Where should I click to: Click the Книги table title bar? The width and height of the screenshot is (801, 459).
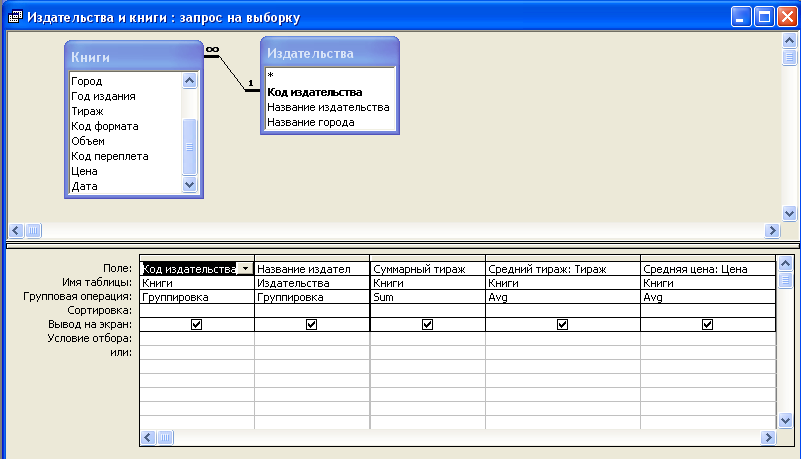134,57
